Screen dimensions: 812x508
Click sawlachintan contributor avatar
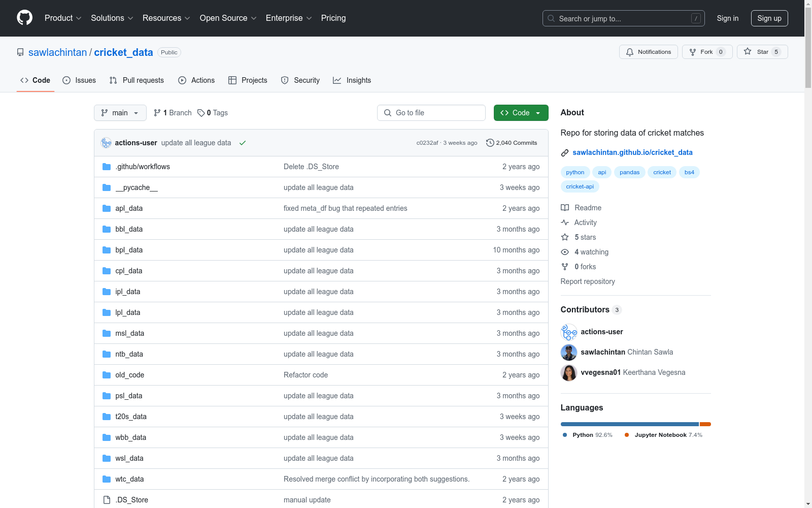[569, 352]
